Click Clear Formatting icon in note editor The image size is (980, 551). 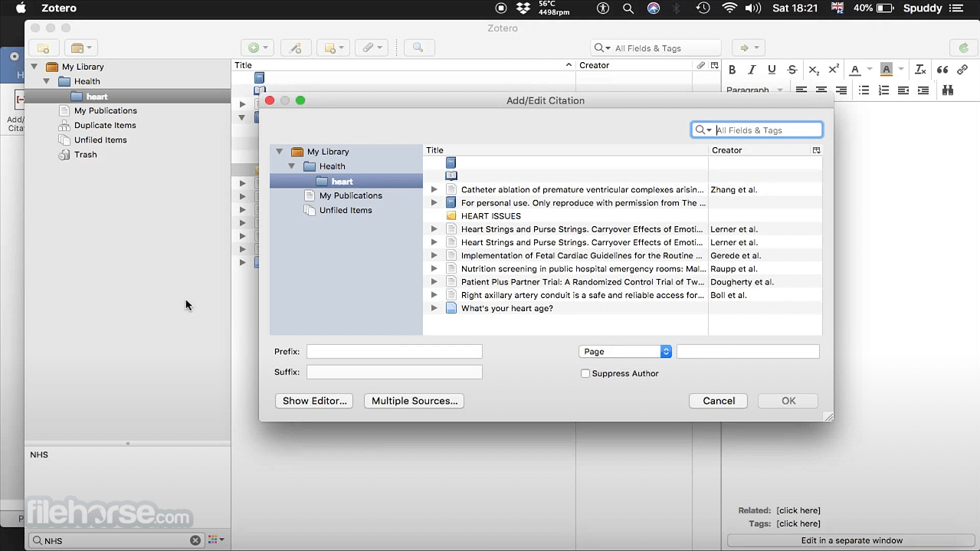[920, 70]
